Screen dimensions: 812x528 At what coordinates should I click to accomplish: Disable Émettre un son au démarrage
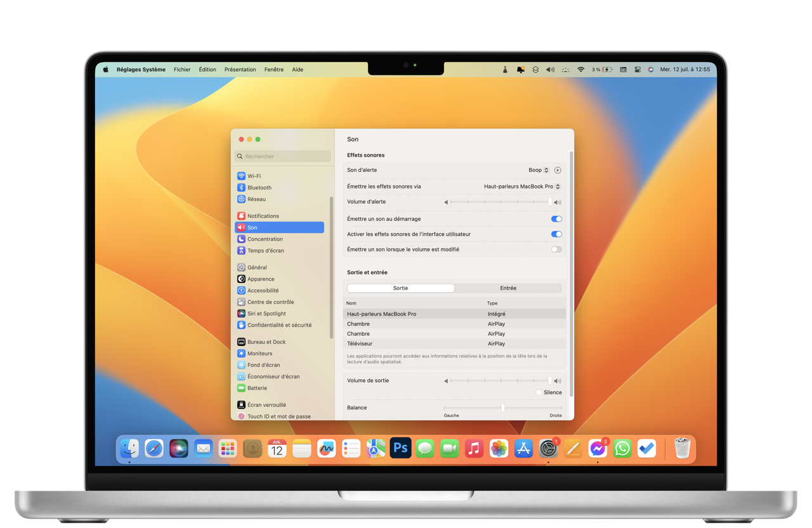point(556,219)
